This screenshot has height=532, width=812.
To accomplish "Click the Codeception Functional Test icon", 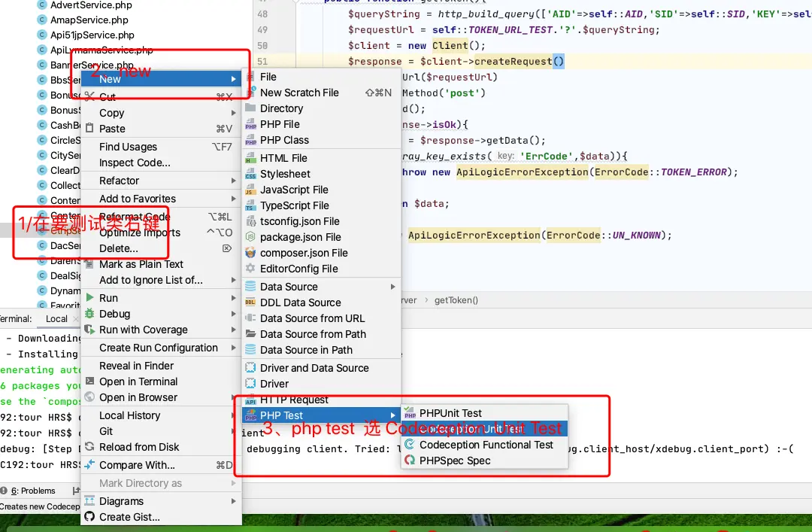I will [410, 445].
